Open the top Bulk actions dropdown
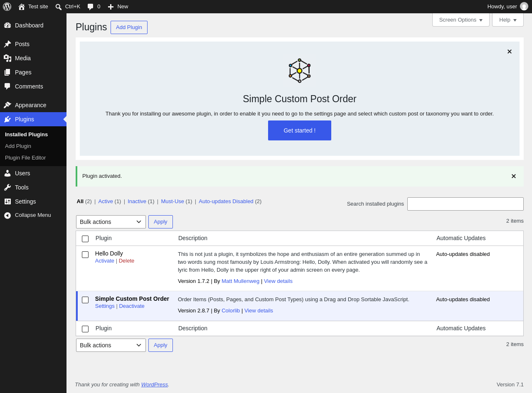532x393 pixels. 111,222
